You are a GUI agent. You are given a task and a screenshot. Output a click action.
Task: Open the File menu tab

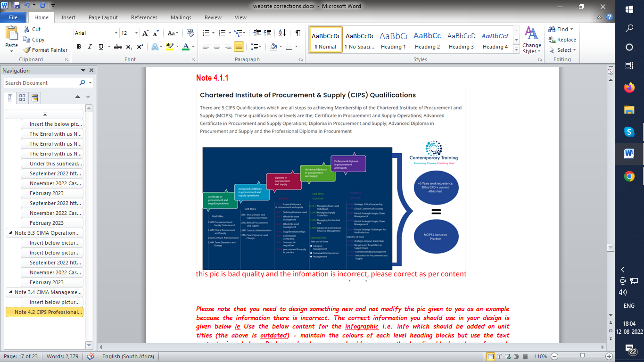13,17
